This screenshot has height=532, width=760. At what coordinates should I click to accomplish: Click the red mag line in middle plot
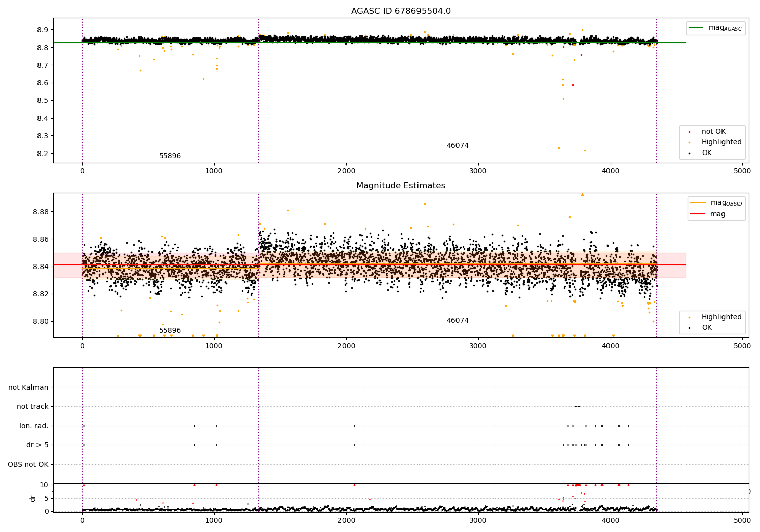pyautogui.click(x=370, y=265)
